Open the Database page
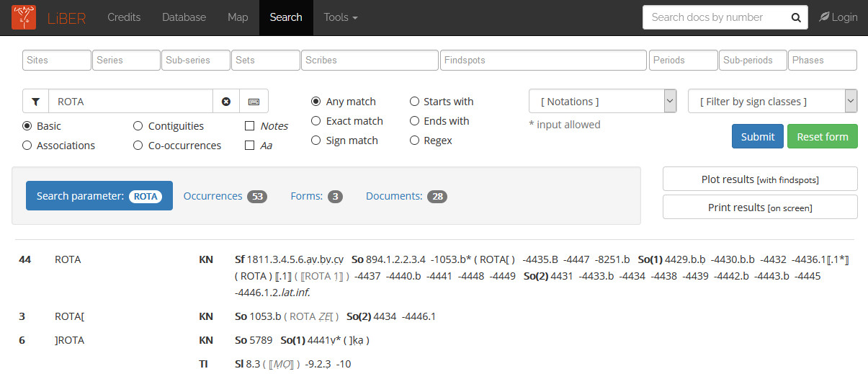The height and width of the screenshot is (374, 868). [x=184, y=17]
